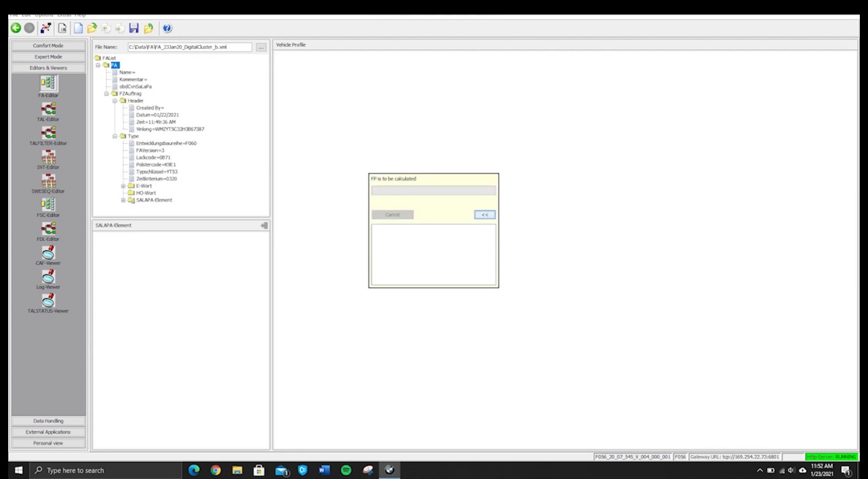Viewport: 868px width, 479px height.
Task: Select the Zeit=11:49:36 AM entry
Action: [156, 122]
